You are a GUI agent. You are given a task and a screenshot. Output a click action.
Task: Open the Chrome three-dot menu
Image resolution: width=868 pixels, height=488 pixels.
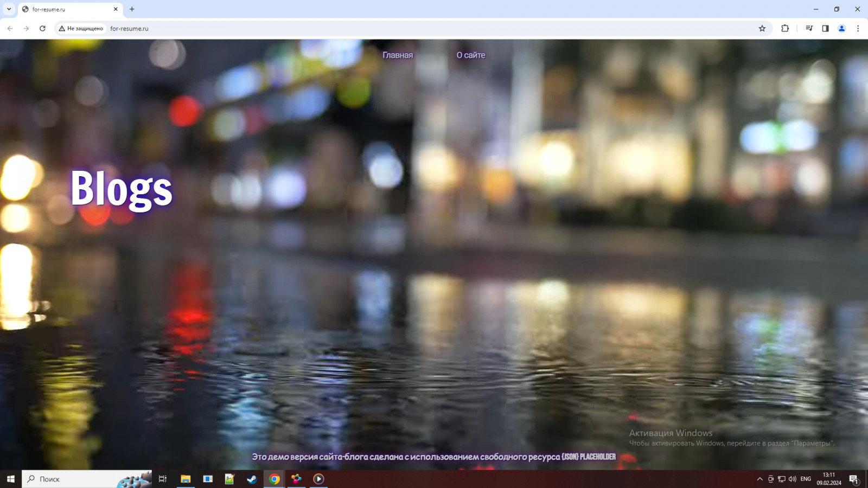(858, 28)
